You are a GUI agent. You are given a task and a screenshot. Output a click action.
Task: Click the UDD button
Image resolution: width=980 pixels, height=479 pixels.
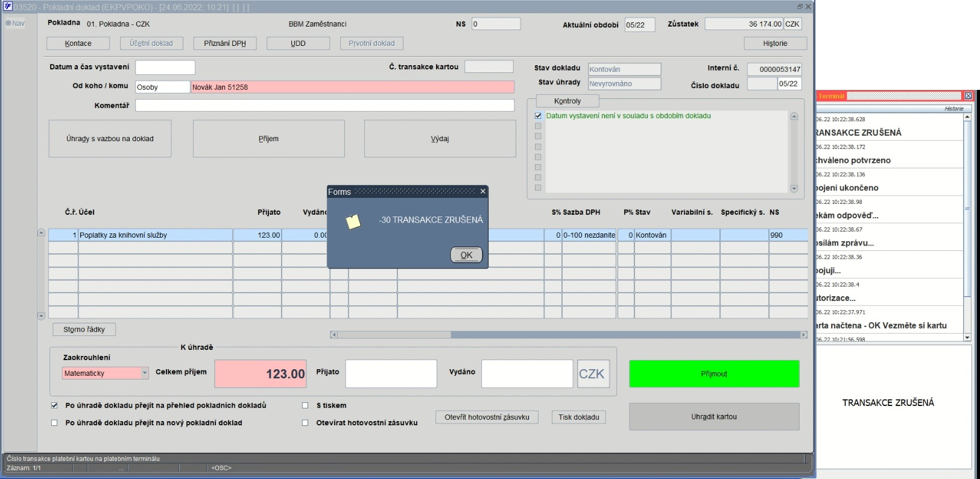[x=299, y=43]
